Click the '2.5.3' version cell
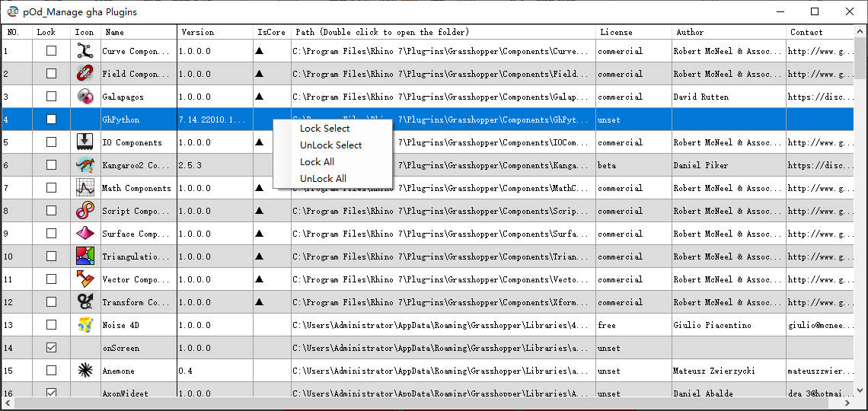The height and width of the screenshot is (411, 868). [x=215, y=165]
